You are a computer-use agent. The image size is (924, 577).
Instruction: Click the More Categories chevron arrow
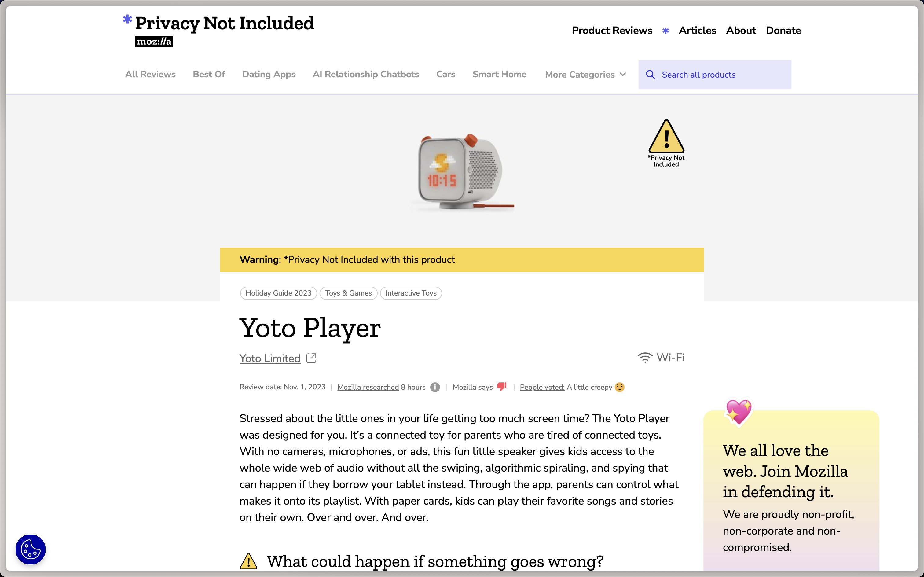click(623, 74)
